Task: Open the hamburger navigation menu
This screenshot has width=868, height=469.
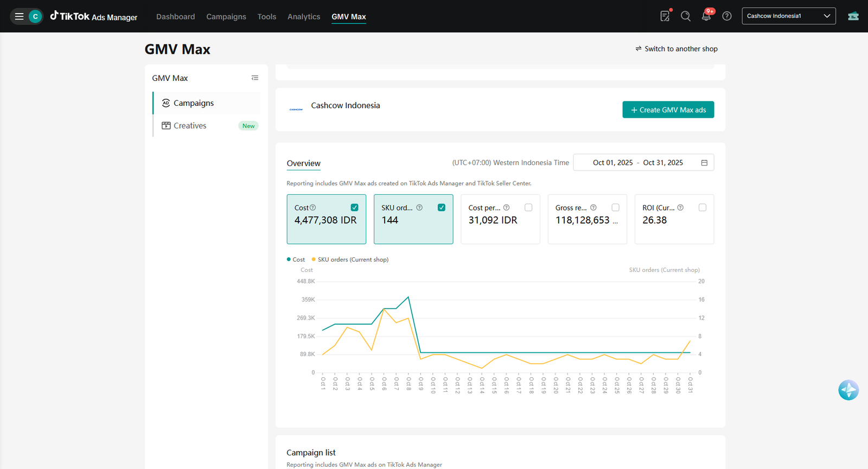Action: click(x=19, y=16)
